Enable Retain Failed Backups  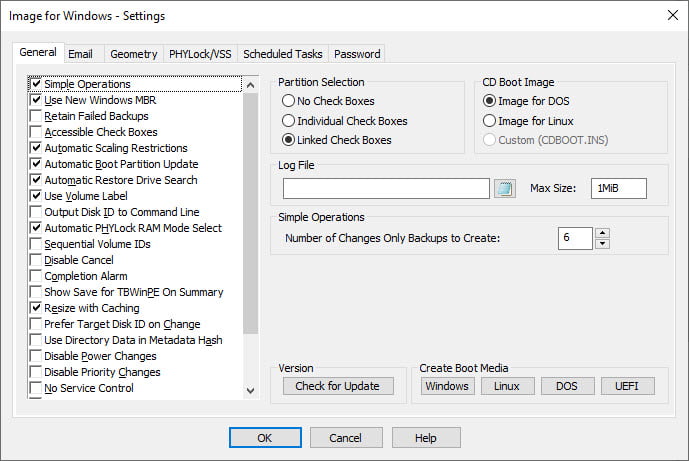coord(36,116)
